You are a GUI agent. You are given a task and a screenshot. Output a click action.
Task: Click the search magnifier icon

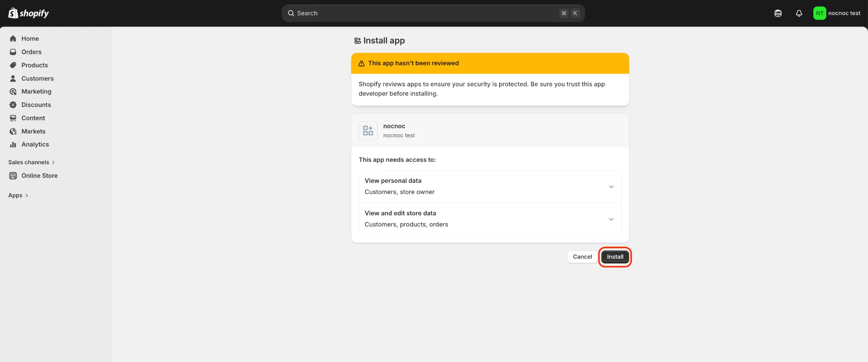pyautogui.click(x=291, y=13)
